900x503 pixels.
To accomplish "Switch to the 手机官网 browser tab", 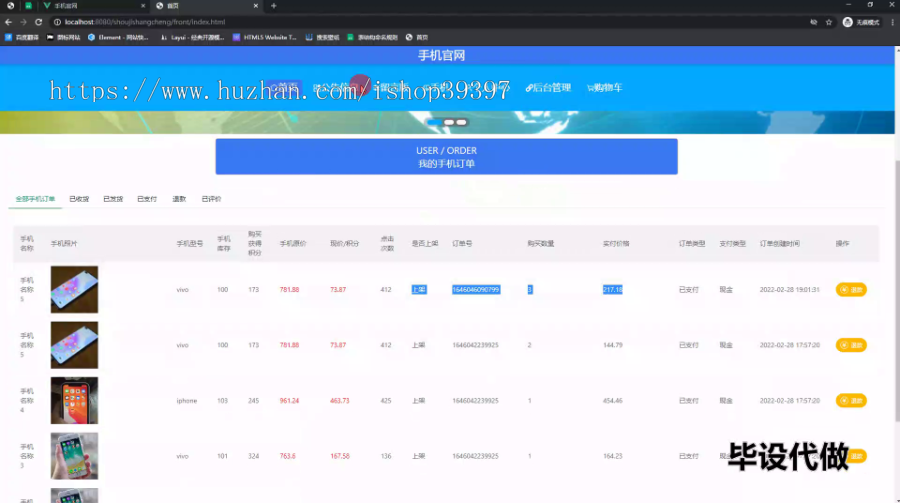I will point(92,6).
